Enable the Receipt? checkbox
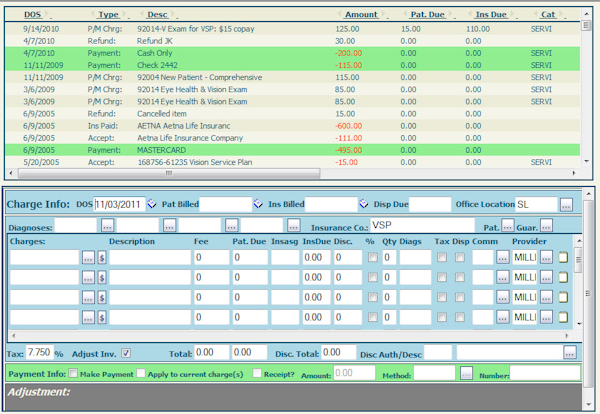Viewport: 600px width, 414px height. (x=257, y=373)
